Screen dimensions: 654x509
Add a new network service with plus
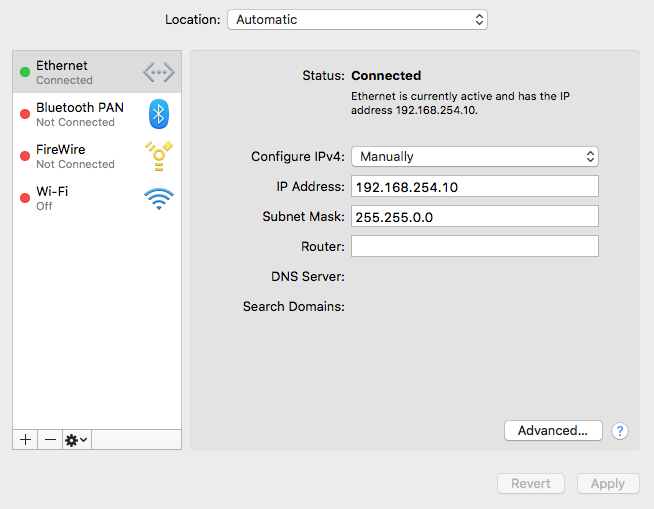[x=25, y=440]
